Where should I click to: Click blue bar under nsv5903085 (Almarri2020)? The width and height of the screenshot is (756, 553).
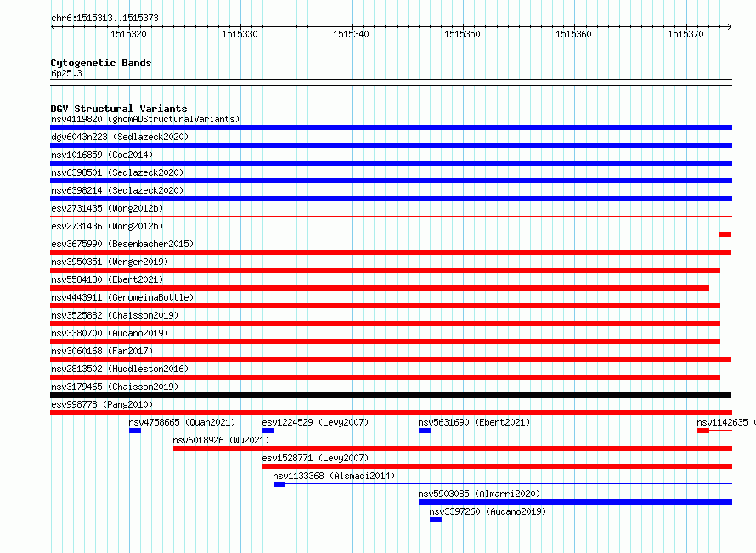click(x=575, y=502)
